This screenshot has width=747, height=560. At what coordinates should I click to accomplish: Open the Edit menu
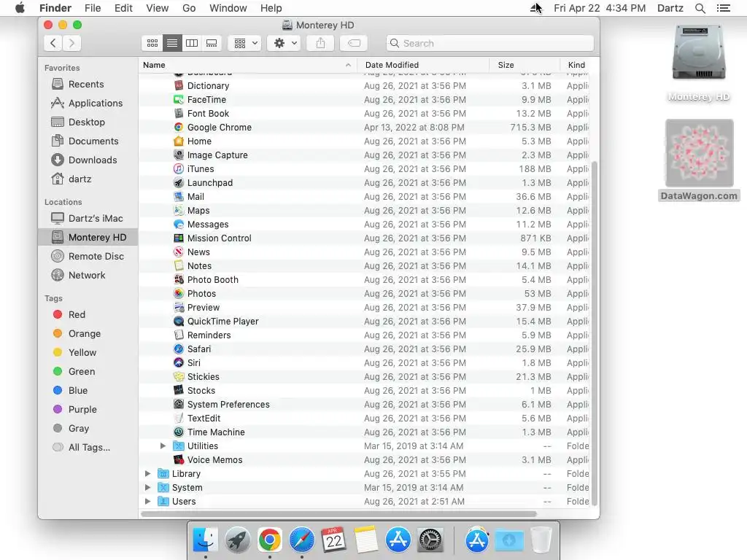click(x=123, y=8)
